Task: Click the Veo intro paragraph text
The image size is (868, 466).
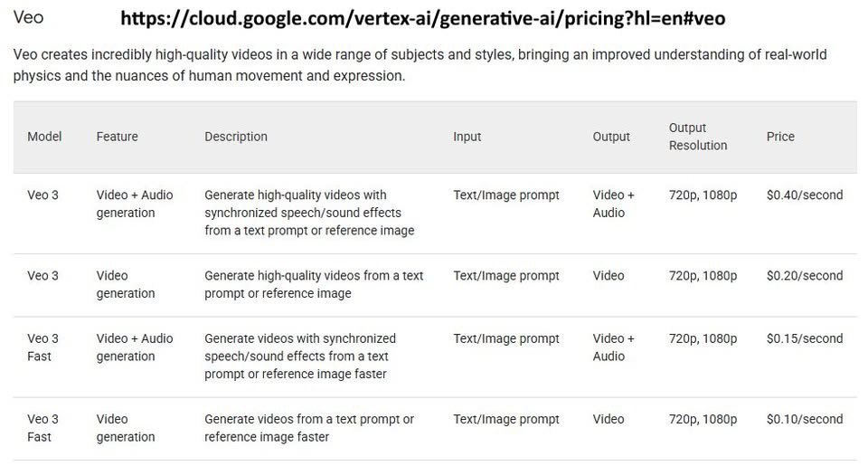Action: pyautogui.click(x=420, y=65)
